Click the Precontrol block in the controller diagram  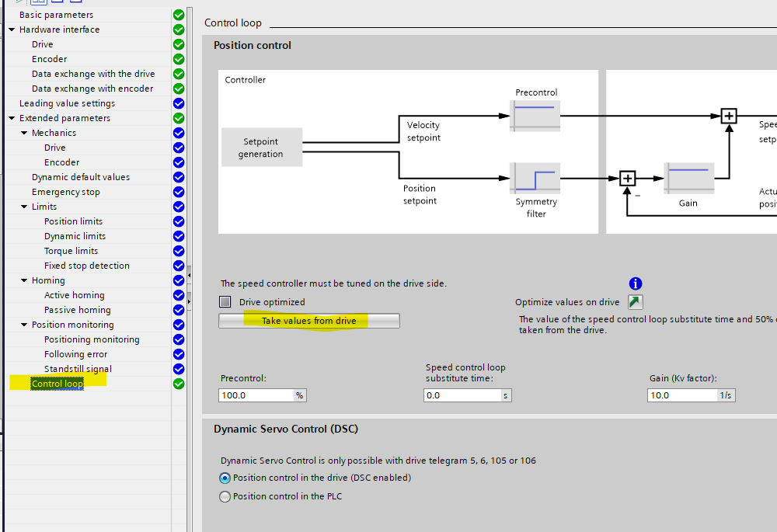point(535,116)
